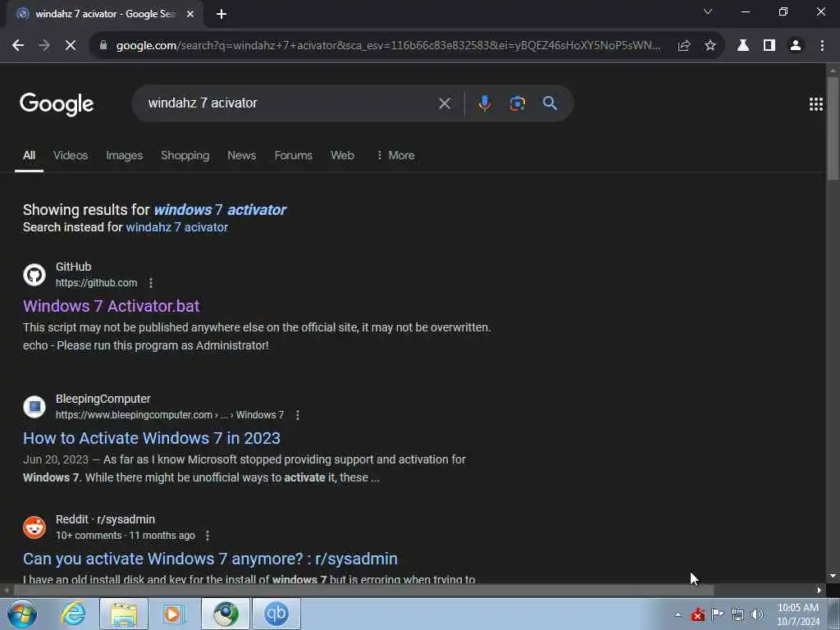Image resolution: width=840 pixels, height=630 pixels.
Task: Switch to the Shopping tab
Action: [185, 155]
